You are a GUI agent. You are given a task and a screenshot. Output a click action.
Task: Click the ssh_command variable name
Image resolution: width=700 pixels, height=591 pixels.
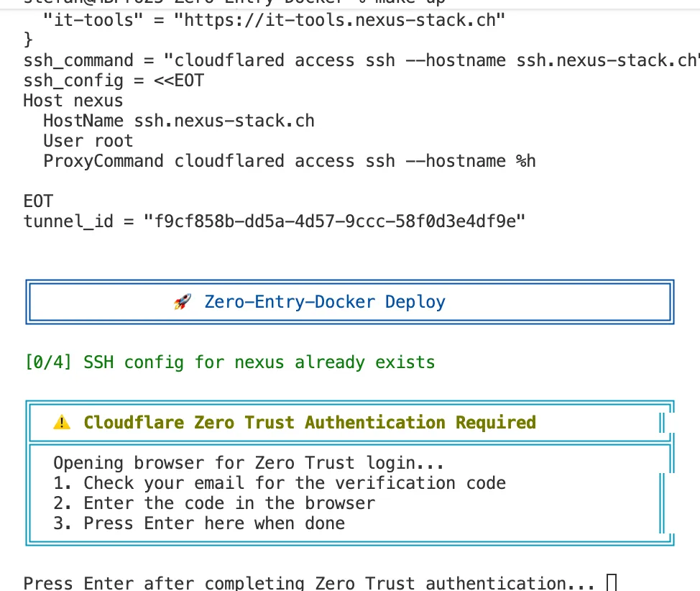(78, 60)
